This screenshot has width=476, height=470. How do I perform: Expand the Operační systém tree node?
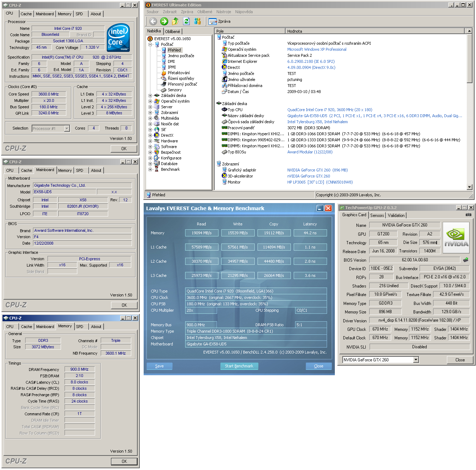(x=150, y=101)
